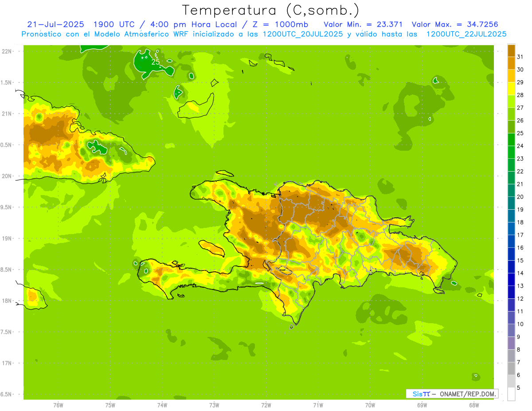Click the legend swatch between 30 and 31
The width and height of the screenshot is (532, 411).
[511, 63]
